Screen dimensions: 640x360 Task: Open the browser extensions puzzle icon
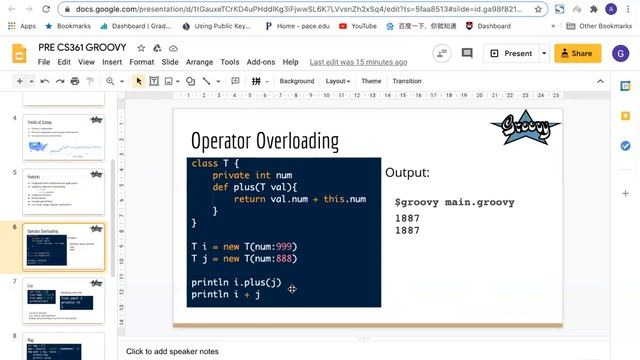tap(593, 9)
